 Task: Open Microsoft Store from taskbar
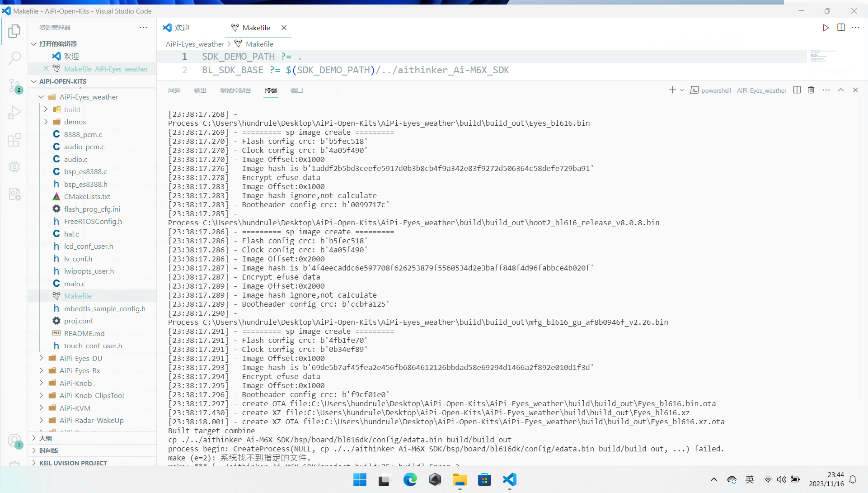(484, 479)
